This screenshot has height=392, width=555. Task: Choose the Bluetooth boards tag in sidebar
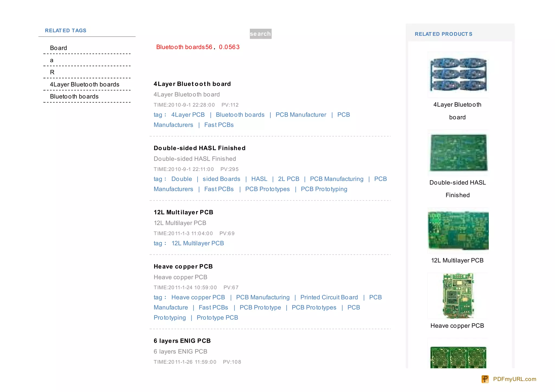tap(74, 96)
